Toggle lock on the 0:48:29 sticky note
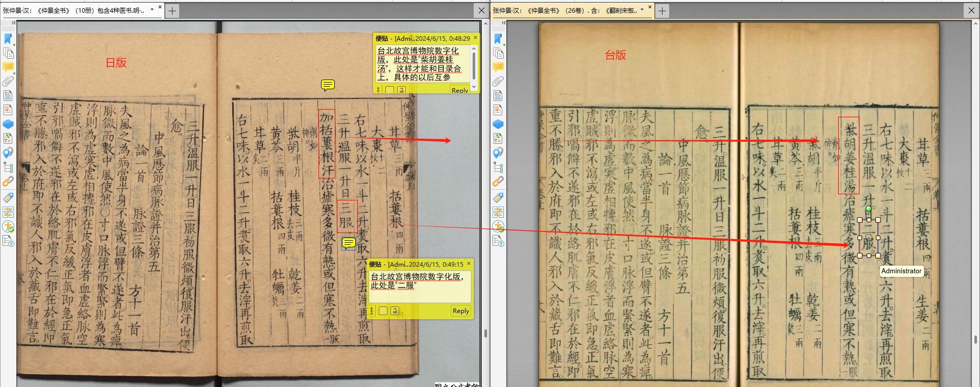 401,90
